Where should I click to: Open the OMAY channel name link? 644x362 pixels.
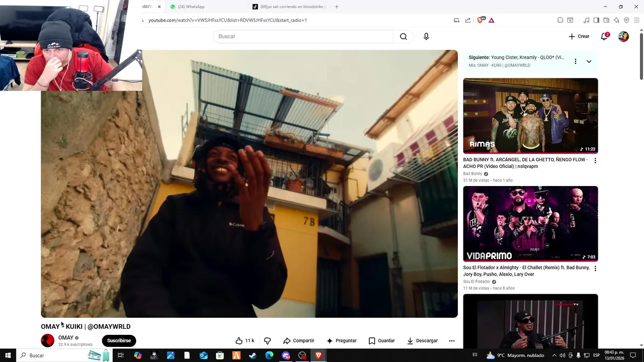click(66, 338)
